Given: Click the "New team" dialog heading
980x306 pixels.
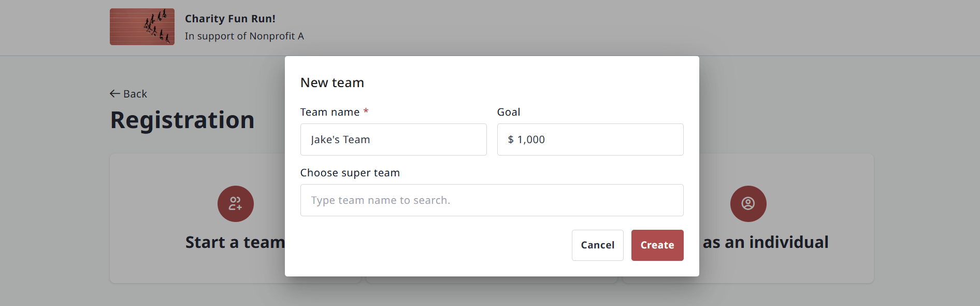Looking at the screenshot, I should pos(332,82).
